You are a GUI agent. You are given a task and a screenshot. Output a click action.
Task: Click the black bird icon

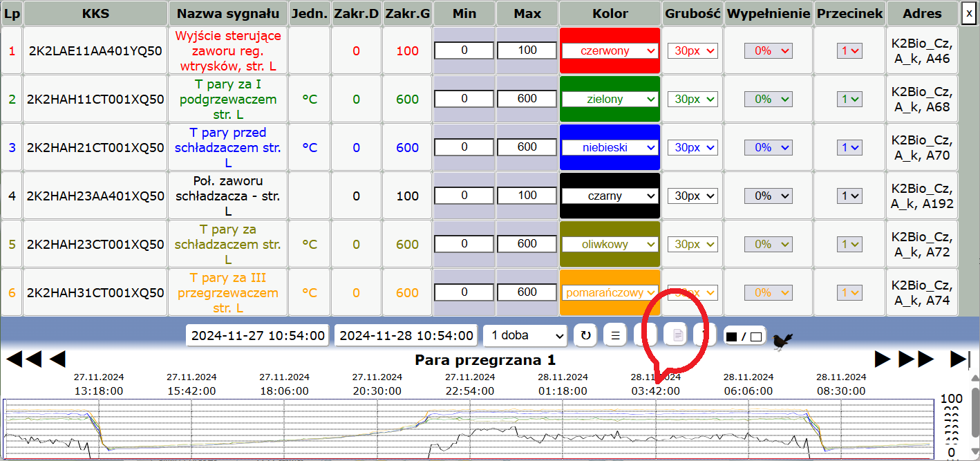coord(783,340)
